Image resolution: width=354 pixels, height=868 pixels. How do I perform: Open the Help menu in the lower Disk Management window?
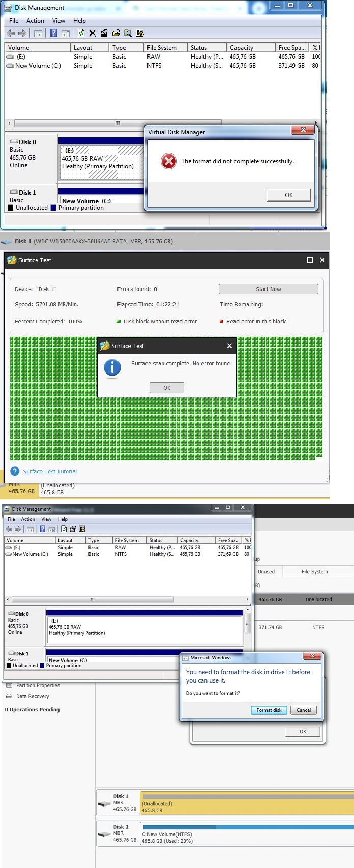tap(63, 519)
